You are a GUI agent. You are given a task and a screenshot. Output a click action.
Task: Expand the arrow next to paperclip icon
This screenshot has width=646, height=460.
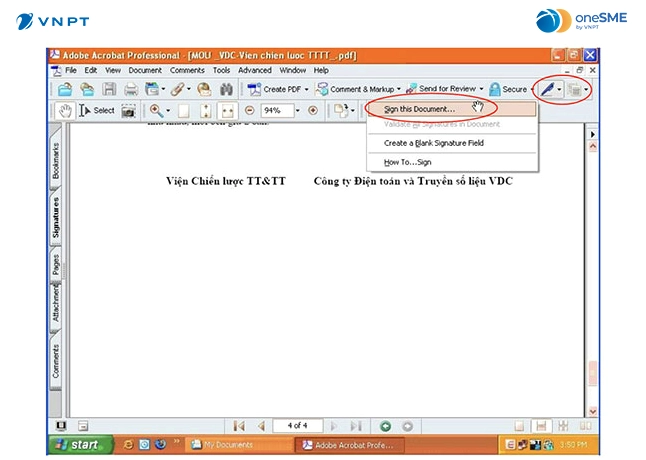coord(189,89)
